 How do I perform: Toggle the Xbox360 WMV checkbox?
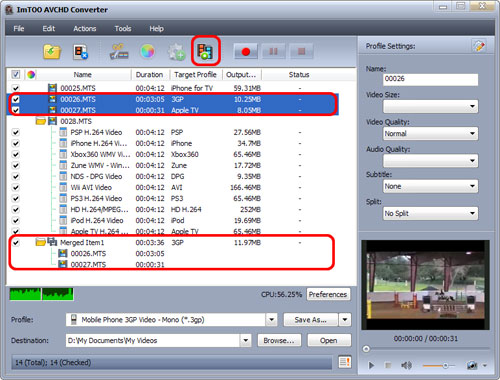(x=16, y=154)
